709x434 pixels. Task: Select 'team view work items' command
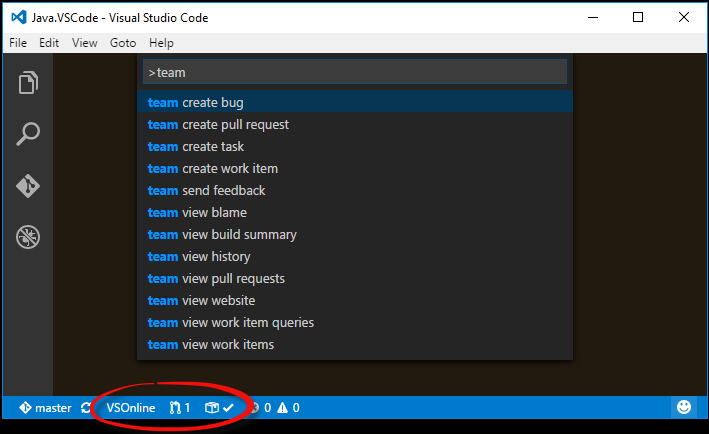click(x=355, y=344)
